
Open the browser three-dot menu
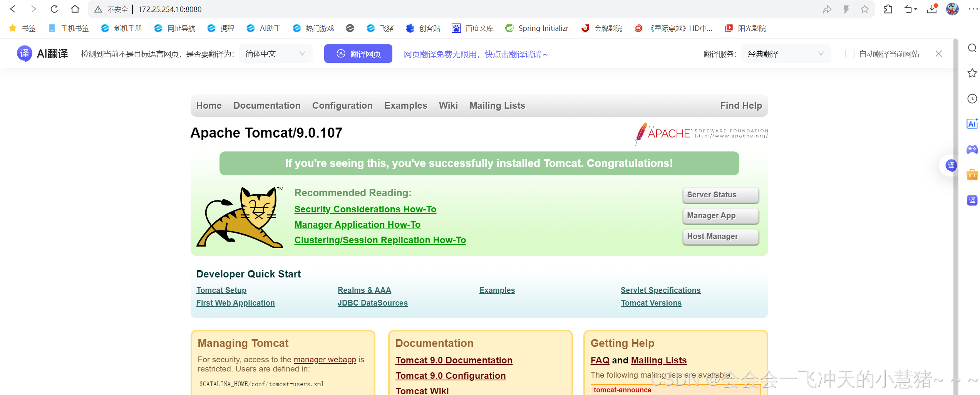coord(973,9)
